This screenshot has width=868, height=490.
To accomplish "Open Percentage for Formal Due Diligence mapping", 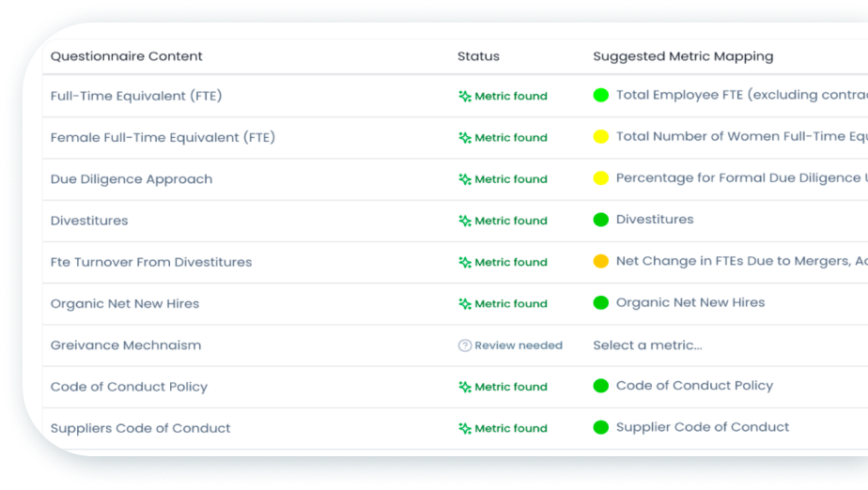I will click(x=742, y=178).
